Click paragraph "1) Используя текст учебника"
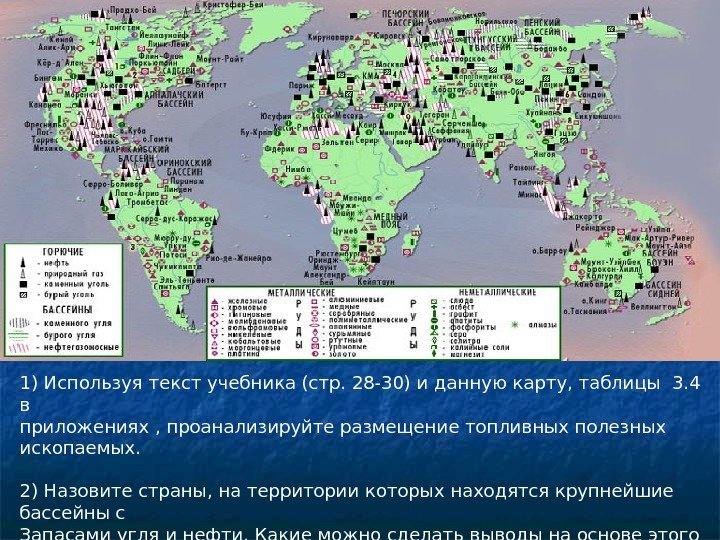This screenshot has height=540, width=720. pyautogui.click(x=360, y=416)
